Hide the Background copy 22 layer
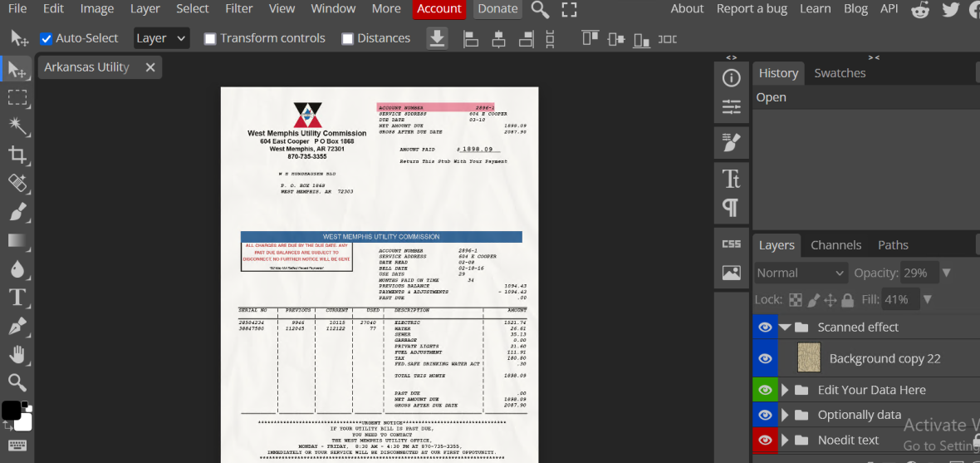This screenshot has width=980, height=463. pyautogui.click(x=765, y=358)
